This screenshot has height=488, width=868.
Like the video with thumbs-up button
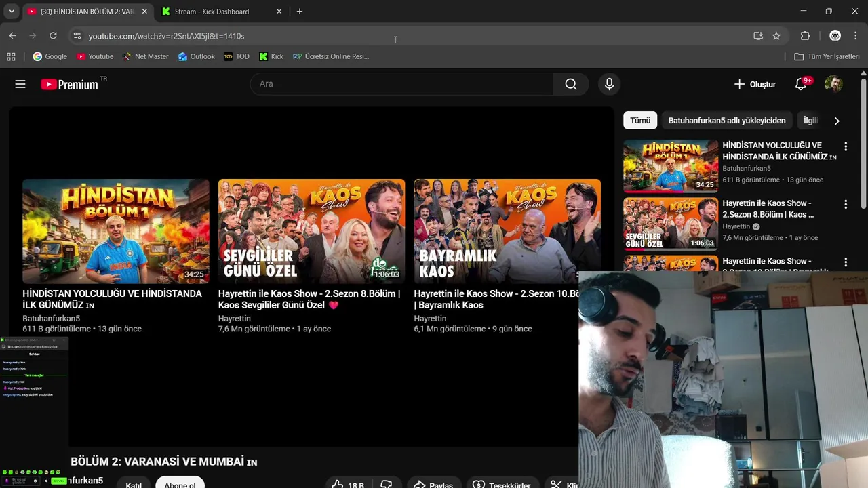pyautogui.click(x=347, y=485)
